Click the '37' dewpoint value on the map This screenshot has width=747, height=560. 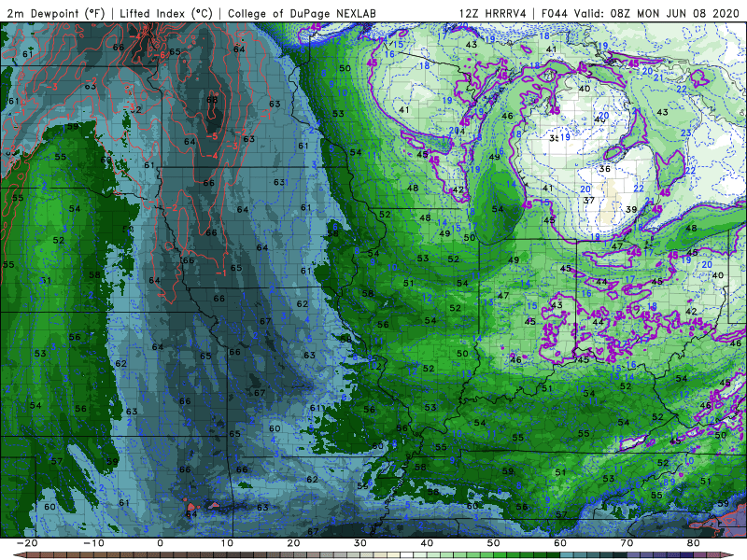click(x=589, y=201)
